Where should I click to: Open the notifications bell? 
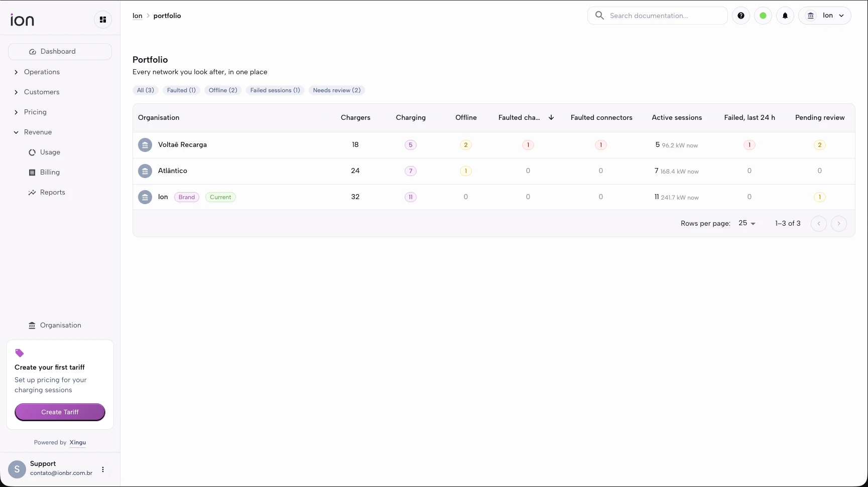click(x=785, y=16)
